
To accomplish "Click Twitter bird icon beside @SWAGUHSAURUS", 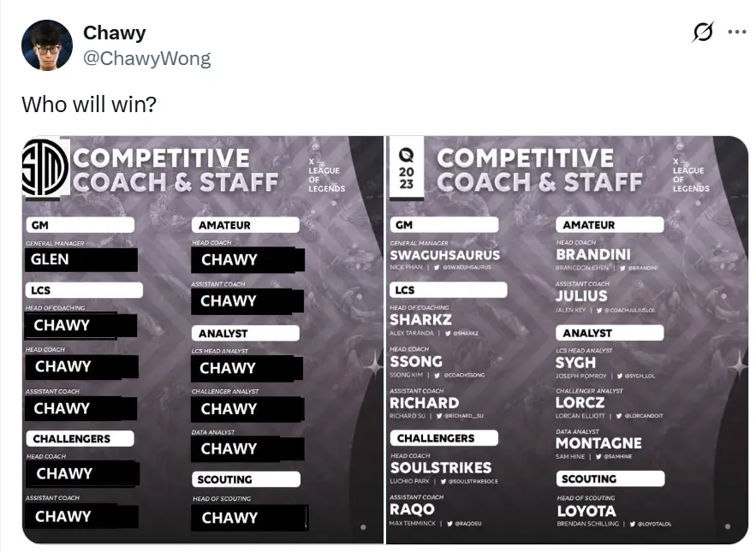I will [437, 267].
